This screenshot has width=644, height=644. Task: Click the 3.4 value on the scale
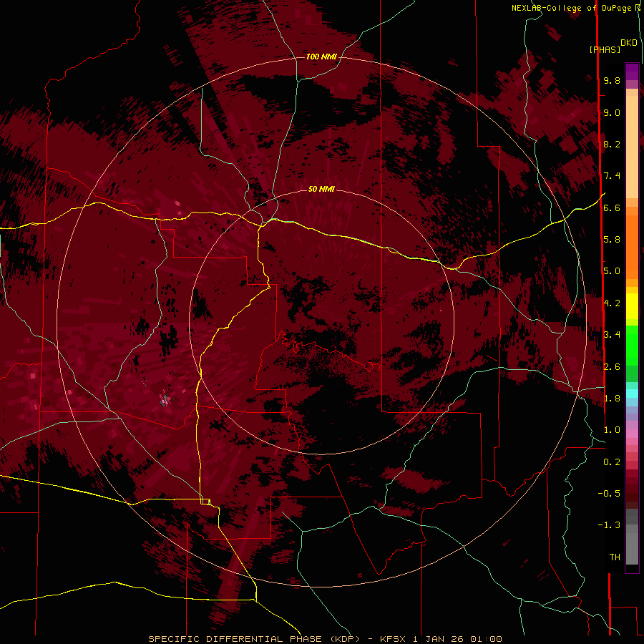[x=612, y=334]
